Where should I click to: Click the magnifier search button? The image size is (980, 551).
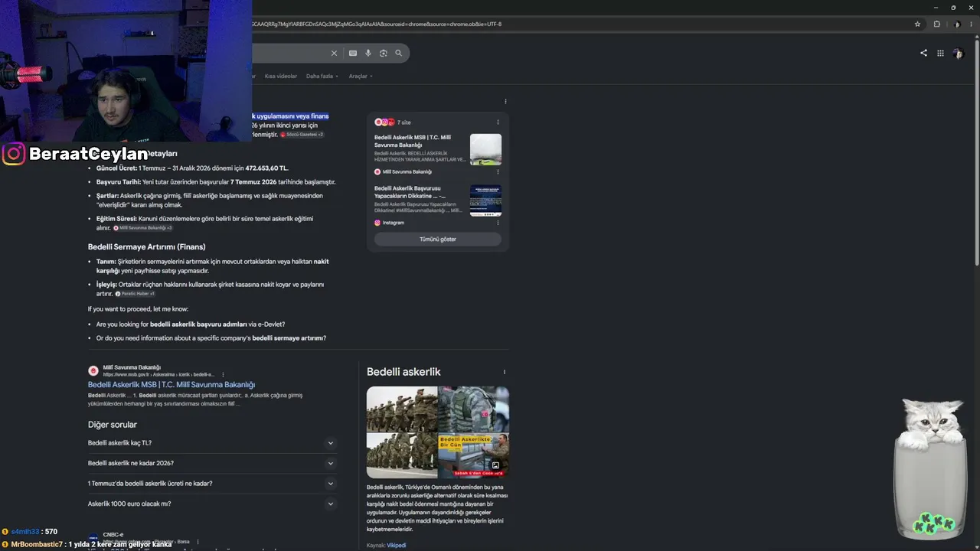398,53
